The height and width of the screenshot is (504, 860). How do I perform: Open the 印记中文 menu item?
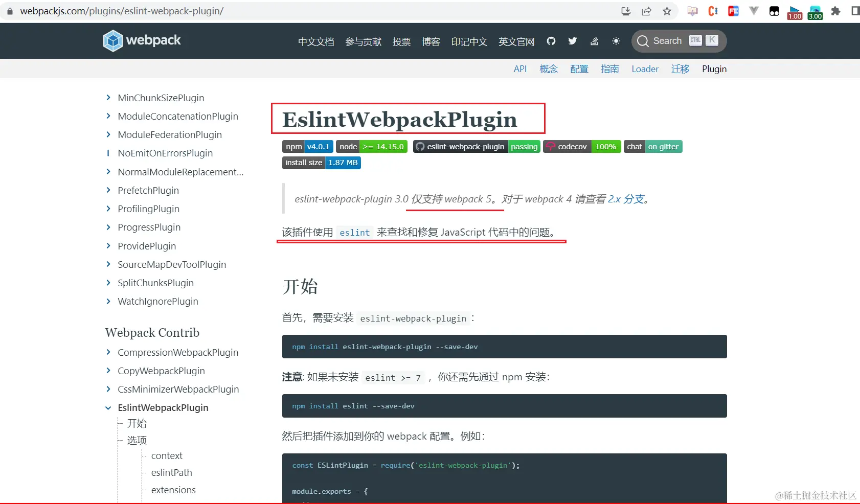tap(469, 41)
